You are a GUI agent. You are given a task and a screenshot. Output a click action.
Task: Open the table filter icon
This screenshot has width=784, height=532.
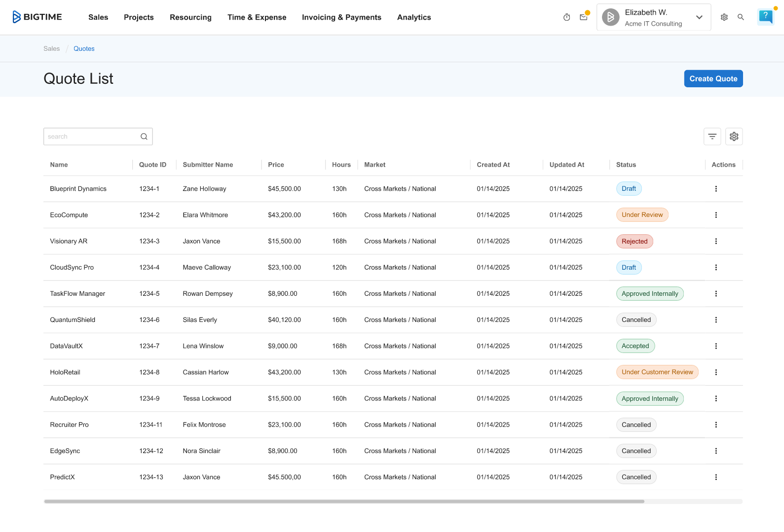tap(712, 137)
